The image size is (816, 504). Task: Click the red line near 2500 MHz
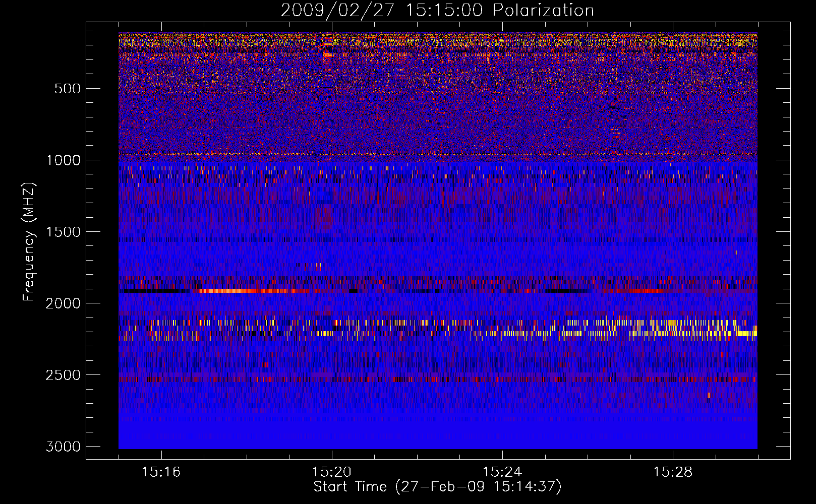tap(438, 379)
